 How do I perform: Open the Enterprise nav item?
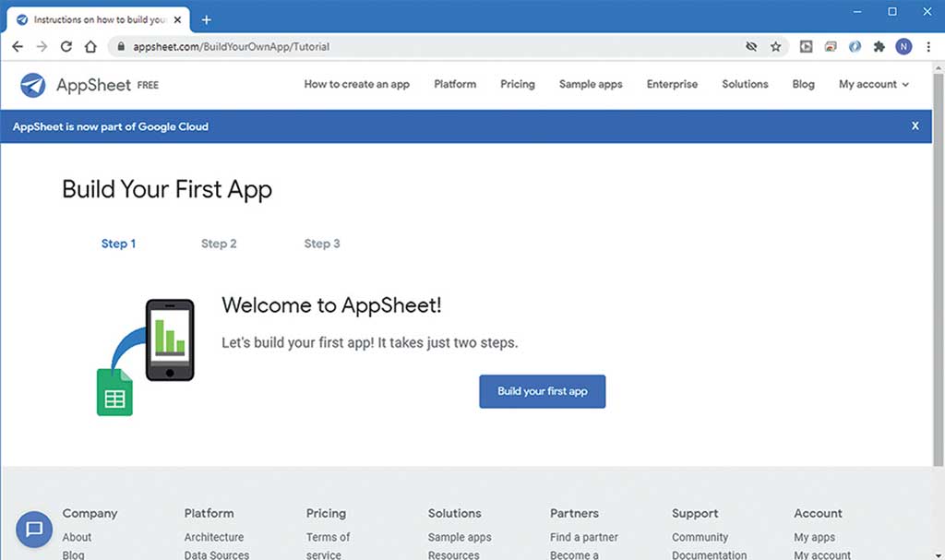click(672, 84)
